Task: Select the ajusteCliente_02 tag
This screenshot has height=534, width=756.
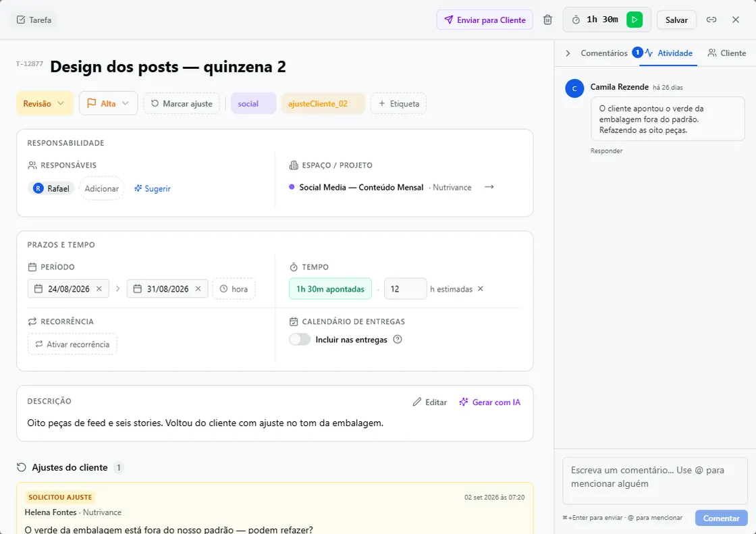Action: click(323, 103)
